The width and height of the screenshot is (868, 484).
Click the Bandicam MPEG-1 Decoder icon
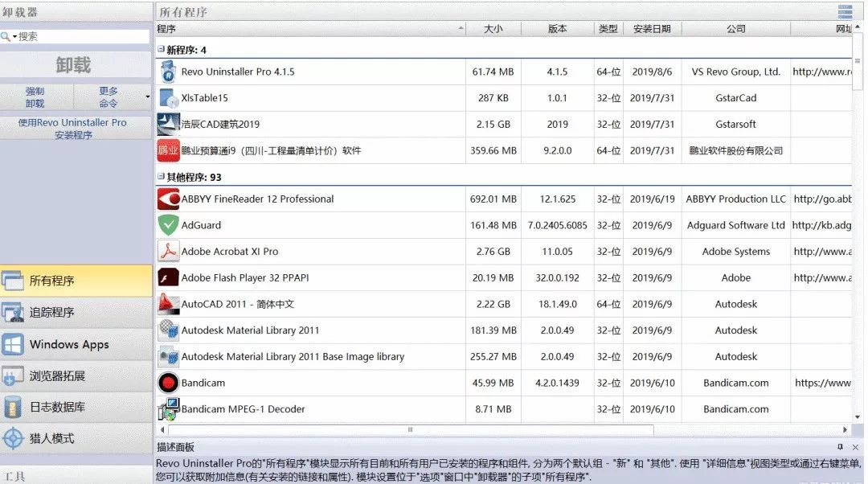tap(170, 409)
